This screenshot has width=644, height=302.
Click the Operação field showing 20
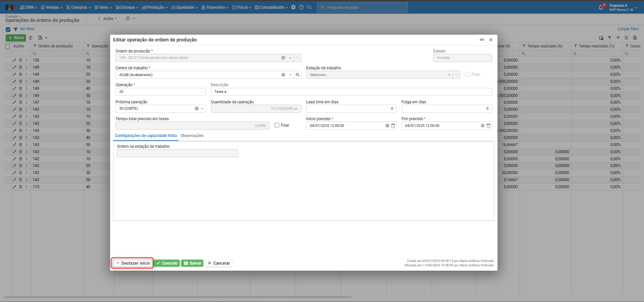pos(161,92)
